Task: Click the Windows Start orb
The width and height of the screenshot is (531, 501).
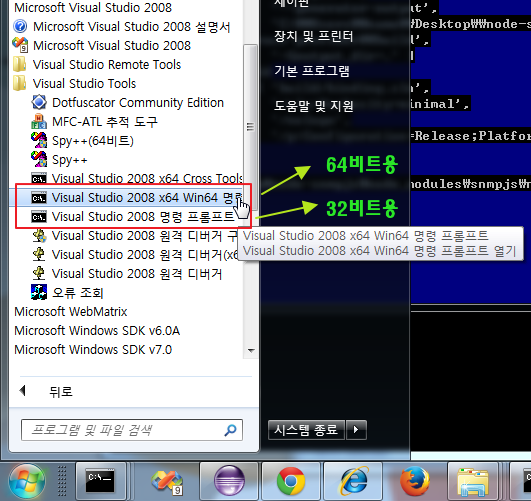Action: [x=27, y=482]
